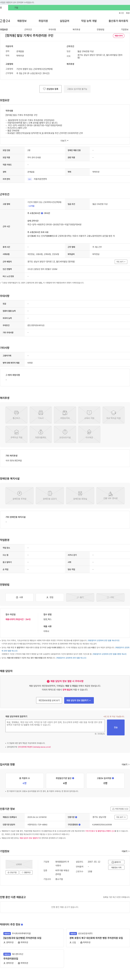This screenshot has height=980, width=130.
Task: Click info icon beside 고용24 입사지원
Action: [113, 778]
